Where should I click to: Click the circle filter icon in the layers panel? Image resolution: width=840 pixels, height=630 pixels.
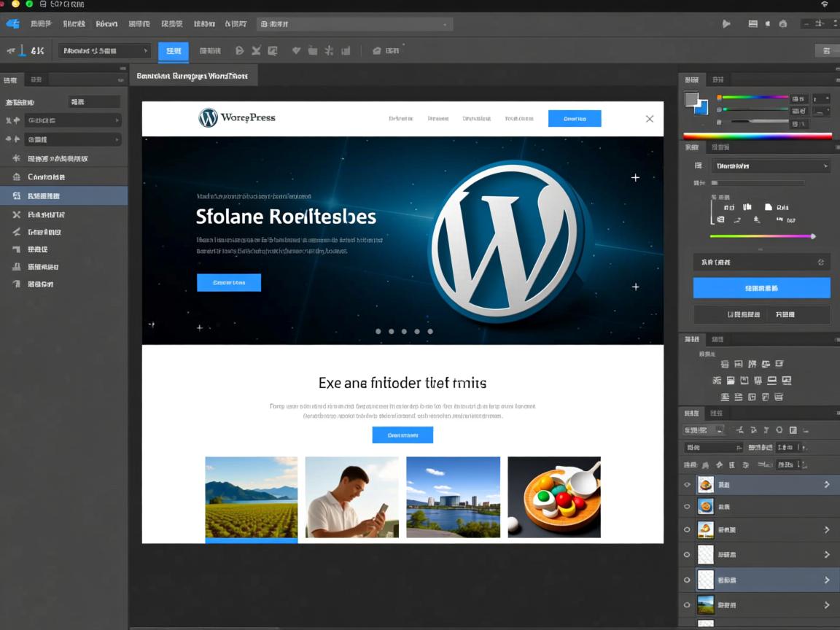[779, 430]
